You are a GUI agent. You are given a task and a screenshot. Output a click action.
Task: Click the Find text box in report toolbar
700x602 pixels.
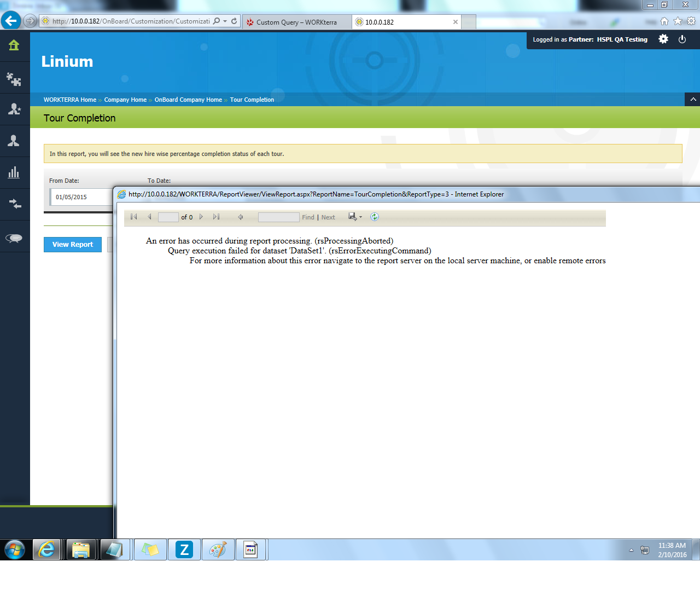278,217
